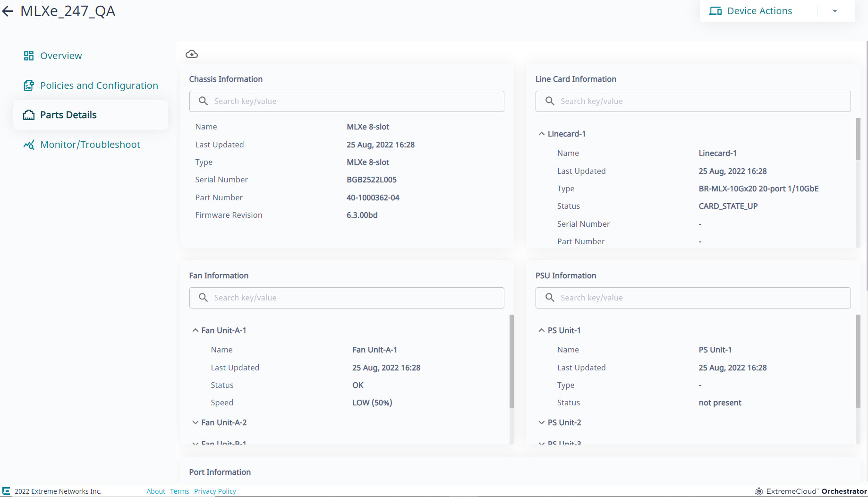Click the Device Actions button
Image resolution: width=868 pixels, height=497 pixels.
click(759, 11)
